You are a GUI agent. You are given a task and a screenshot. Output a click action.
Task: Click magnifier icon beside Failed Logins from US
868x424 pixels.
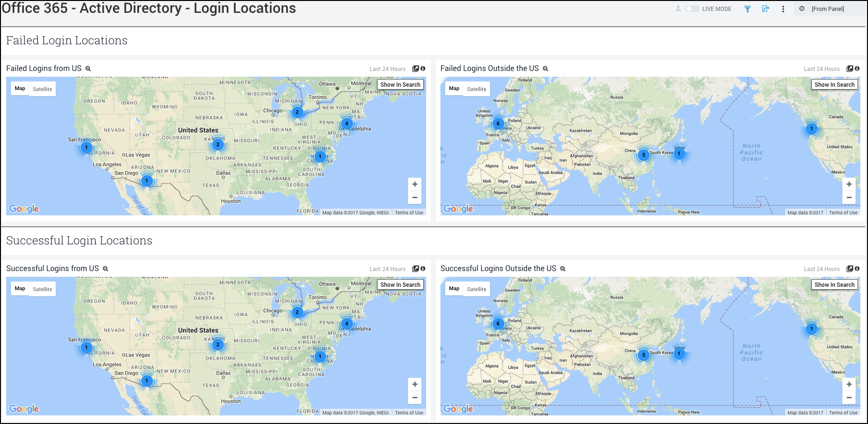(88, 69)
